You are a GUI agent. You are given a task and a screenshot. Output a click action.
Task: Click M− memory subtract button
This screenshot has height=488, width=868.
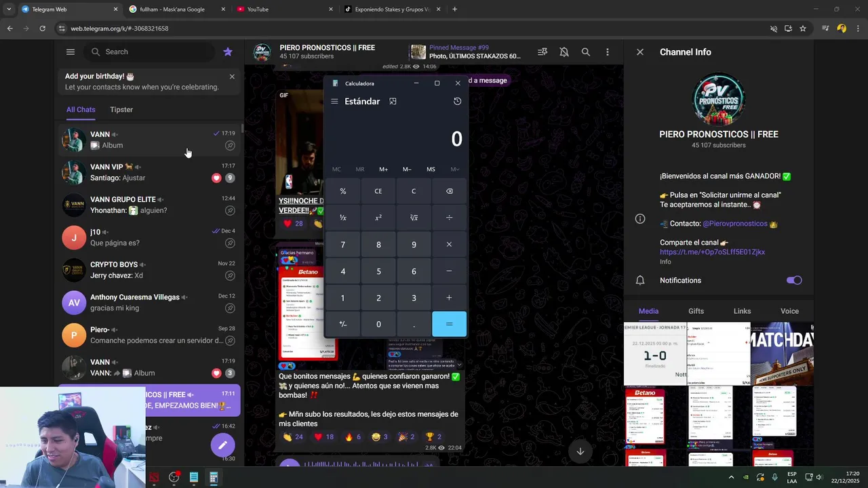pyautogui.click(x=407, y=169)
